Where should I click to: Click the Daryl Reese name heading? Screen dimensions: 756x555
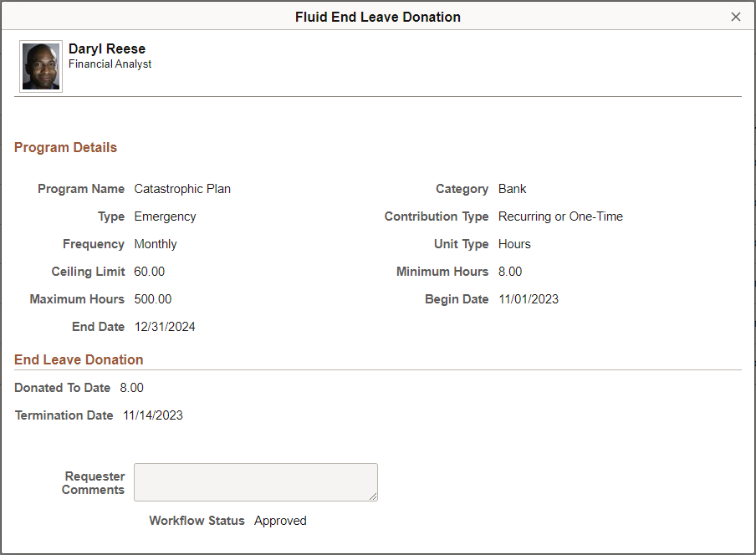pos(107,48)
